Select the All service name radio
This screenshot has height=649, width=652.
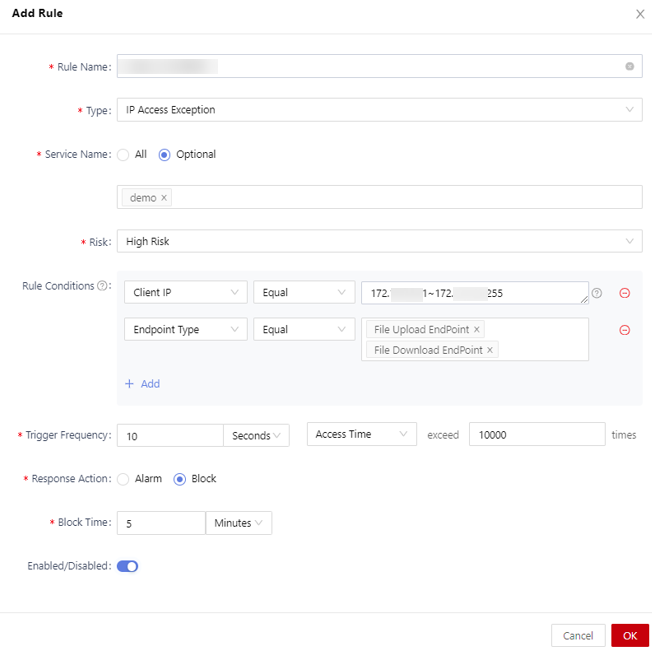(x=123, y=155)
